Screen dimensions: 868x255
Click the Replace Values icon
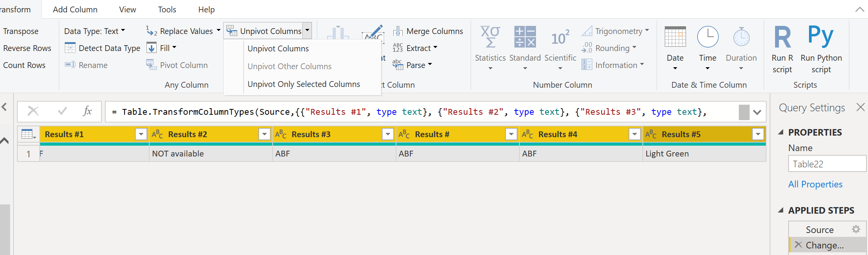coord(152,31)
